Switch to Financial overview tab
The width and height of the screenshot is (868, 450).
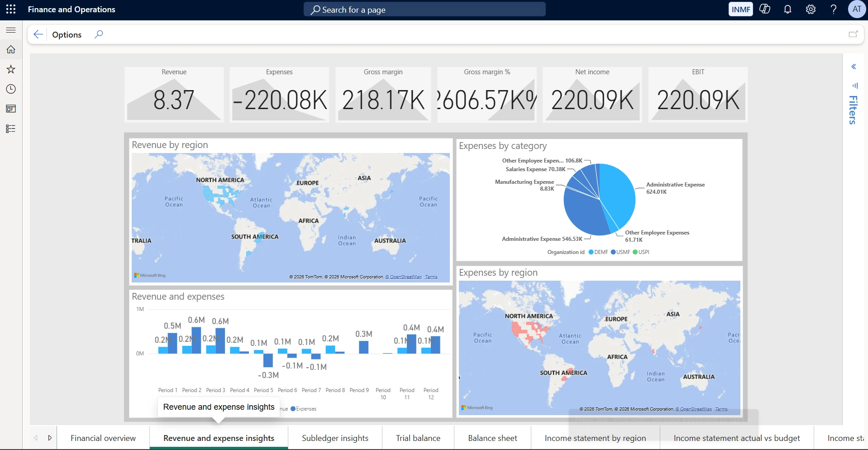tap(103, 438)
